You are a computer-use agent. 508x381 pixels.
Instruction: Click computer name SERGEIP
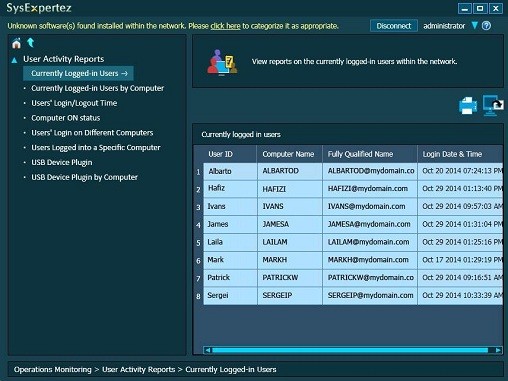(x=290, y=296)
